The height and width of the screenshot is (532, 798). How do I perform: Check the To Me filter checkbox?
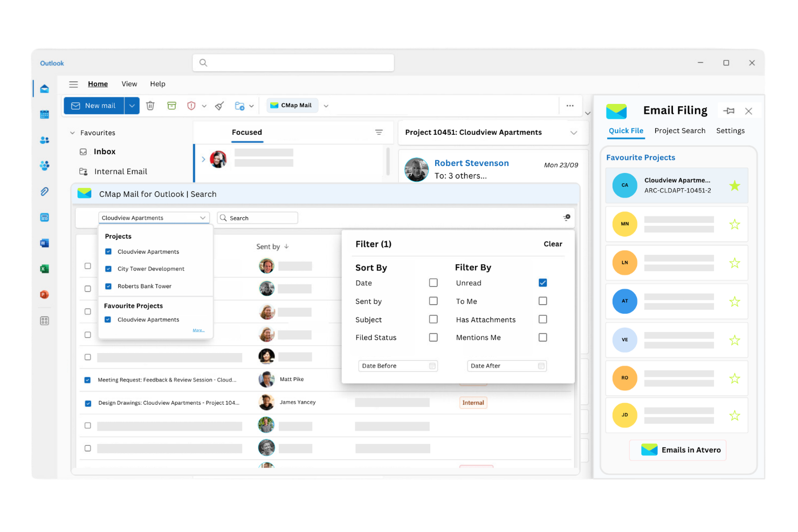pyautogui.click(x=543, y=301)
